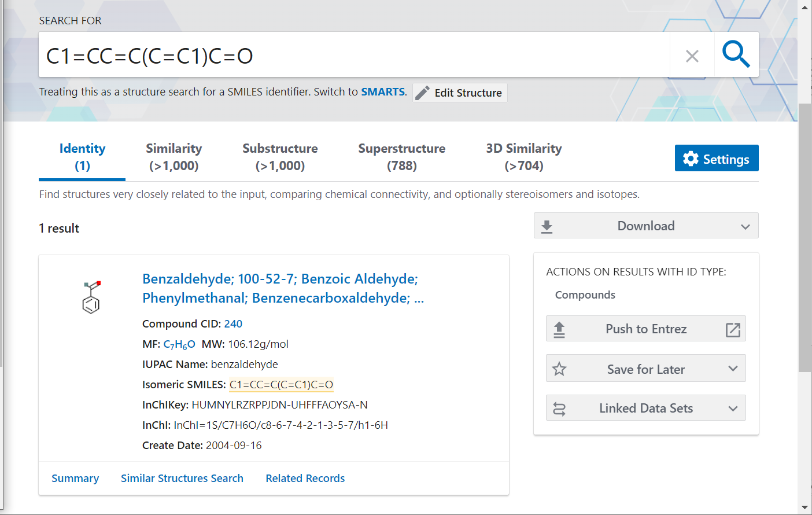Click the external link icon on Push to Entrez
This screenshot has width=812, height=515.
[x=733, y=329]
